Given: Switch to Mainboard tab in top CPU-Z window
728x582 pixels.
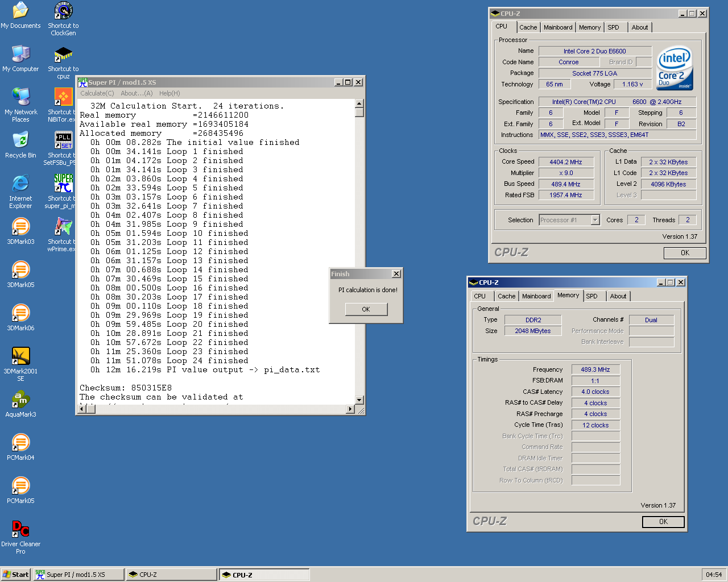Looking at the screenshot, I should tap(558, 27).
